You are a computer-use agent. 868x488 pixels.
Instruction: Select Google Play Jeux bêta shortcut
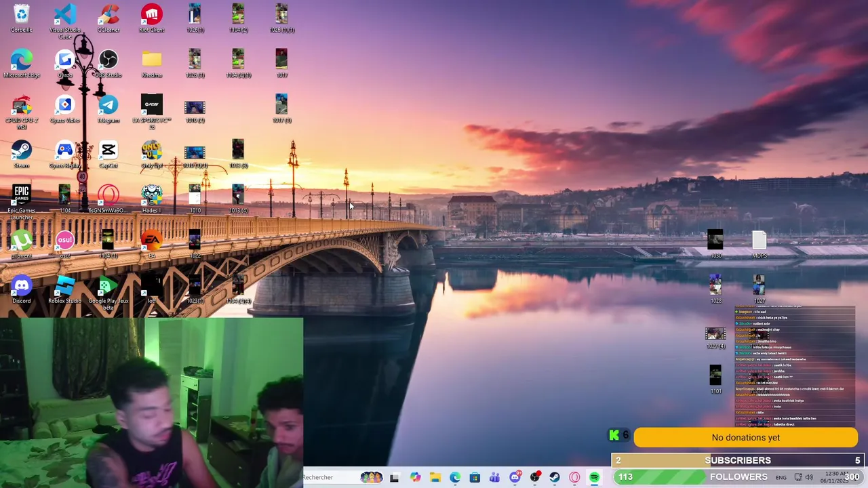coord(108,293)
